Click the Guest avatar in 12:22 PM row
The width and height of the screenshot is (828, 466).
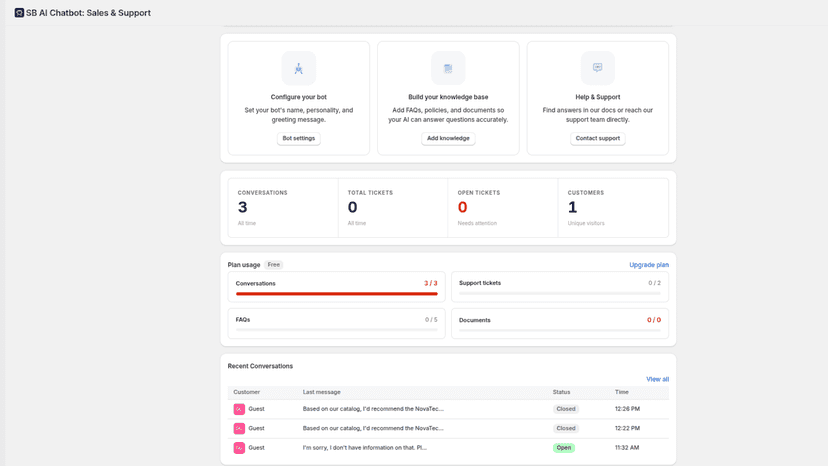(239, 428)
